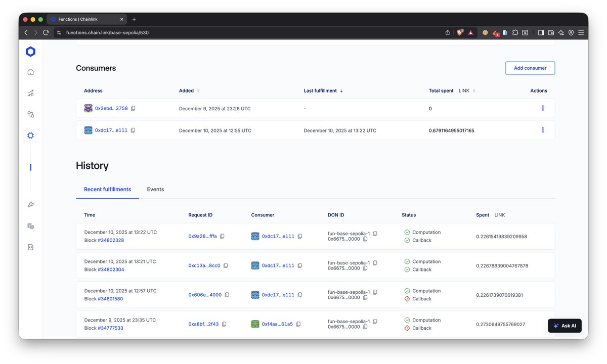Open the Data Feeds chart icon in sidebar

tap(30, 93)
